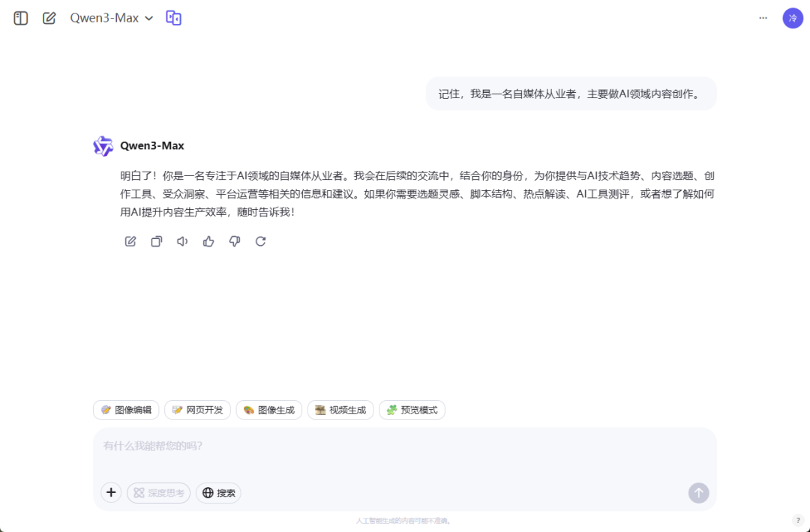Open the sidebar panel icon
810x532 pixels.
tap(20, 17)
